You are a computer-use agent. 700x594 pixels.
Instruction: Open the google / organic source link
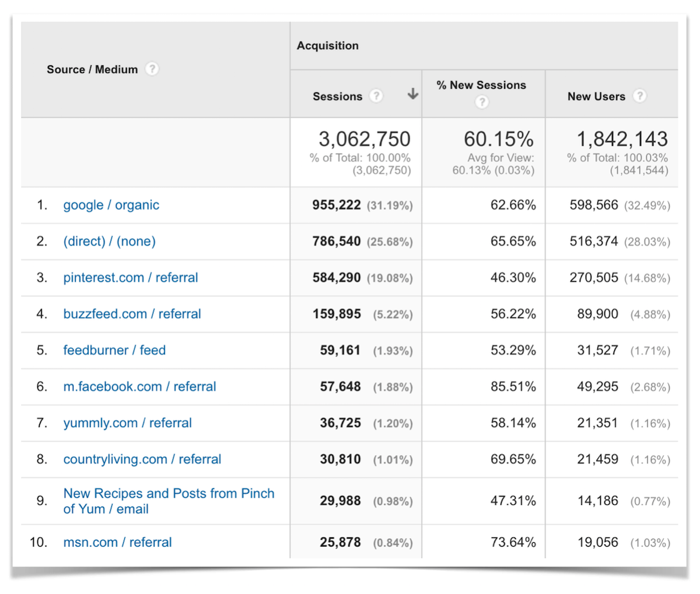pyautogui.click(x=111, y=205)
